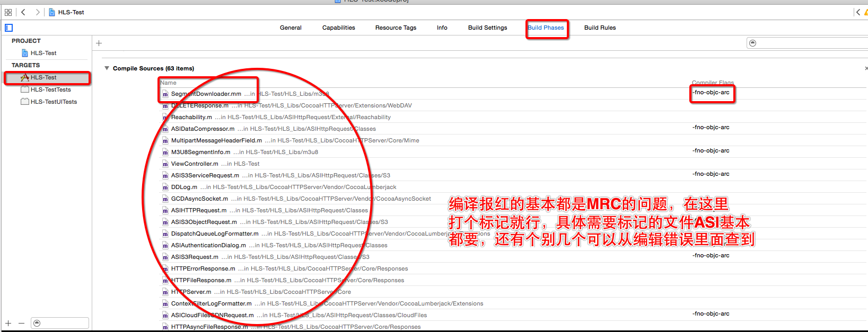Click compiler flag of SegmentDownloader.mm

point(711,93)
